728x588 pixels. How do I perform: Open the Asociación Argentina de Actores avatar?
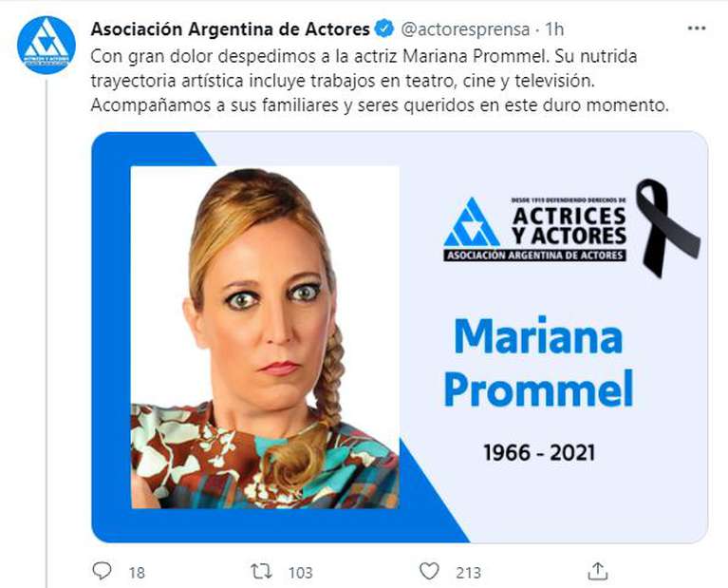46,45
